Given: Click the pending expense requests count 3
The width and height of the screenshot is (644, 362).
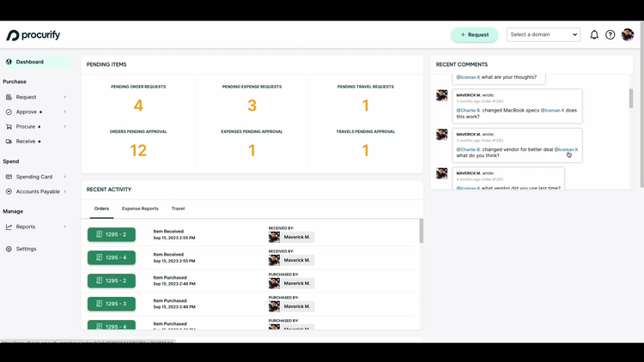Looking at the screenshot, I should click(x=252, y=106).
